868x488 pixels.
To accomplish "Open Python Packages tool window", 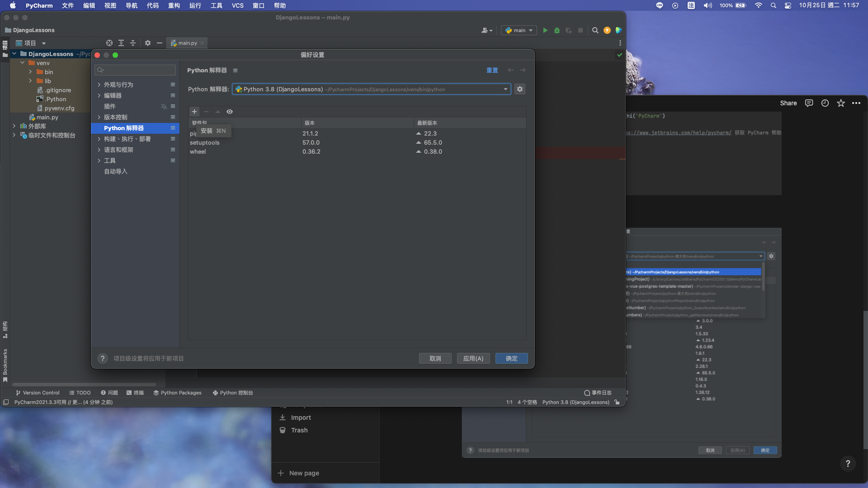I will 177,393.
